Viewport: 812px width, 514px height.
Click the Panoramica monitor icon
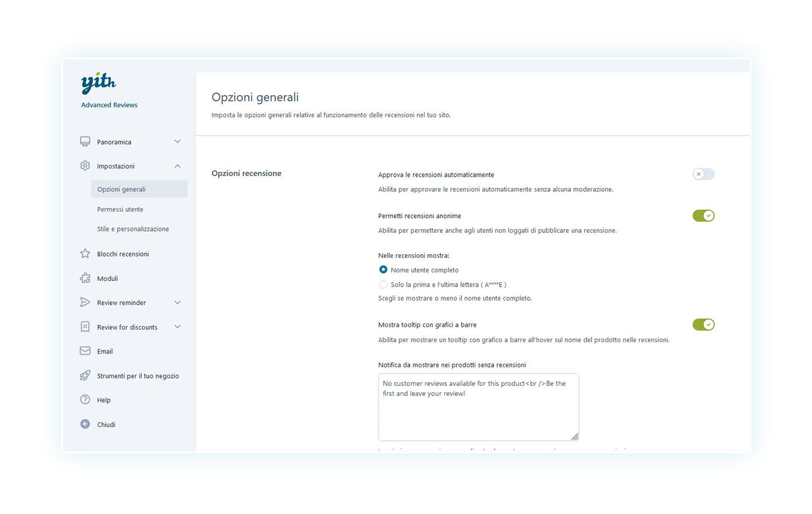85,142
